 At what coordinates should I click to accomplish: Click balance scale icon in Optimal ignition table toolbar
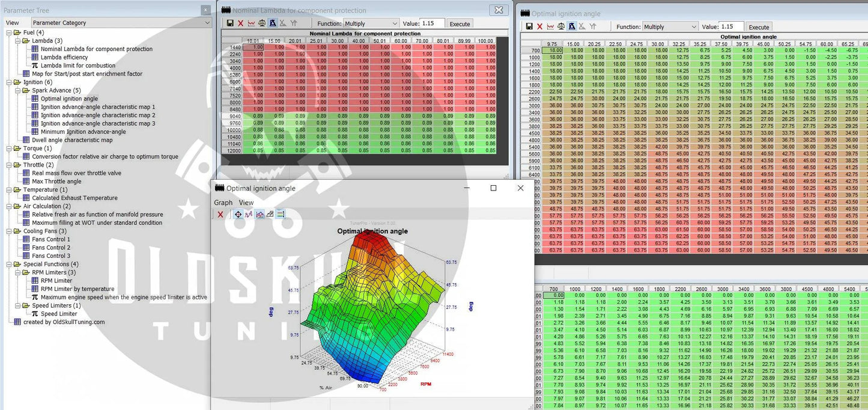point(561,26)
